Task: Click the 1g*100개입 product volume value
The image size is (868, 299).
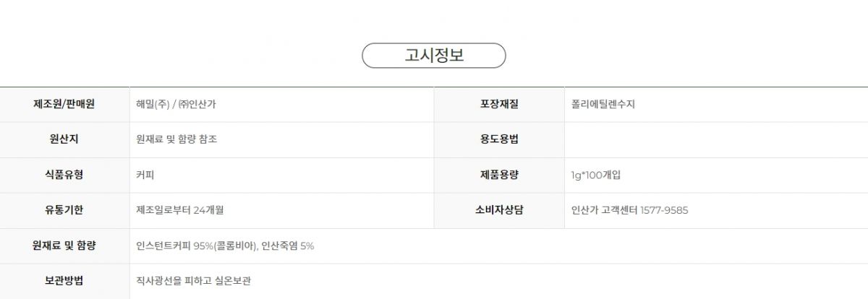Action: pos(595,175)
